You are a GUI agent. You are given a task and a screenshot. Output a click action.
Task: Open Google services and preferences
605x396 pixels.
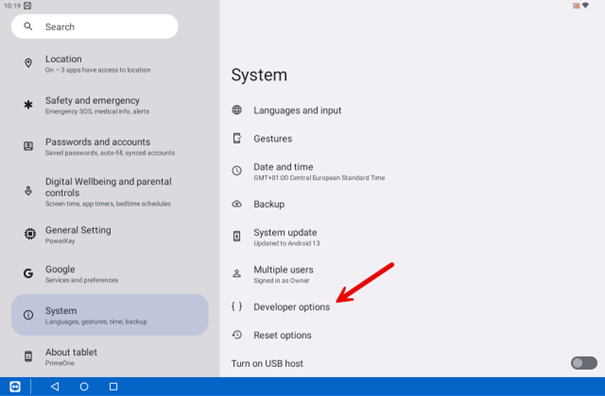pos(110,274)
